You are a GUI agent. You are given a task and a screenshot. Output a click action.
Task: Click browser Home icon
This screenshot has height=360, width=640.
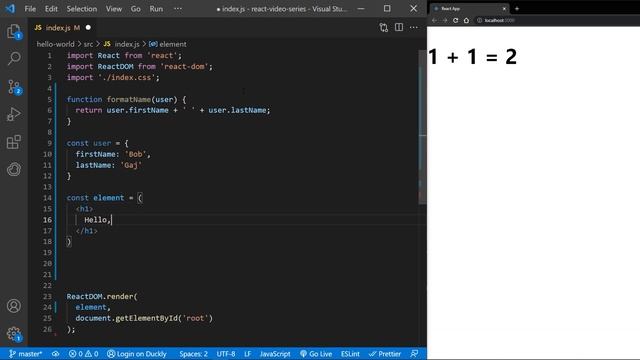(466, 20)
